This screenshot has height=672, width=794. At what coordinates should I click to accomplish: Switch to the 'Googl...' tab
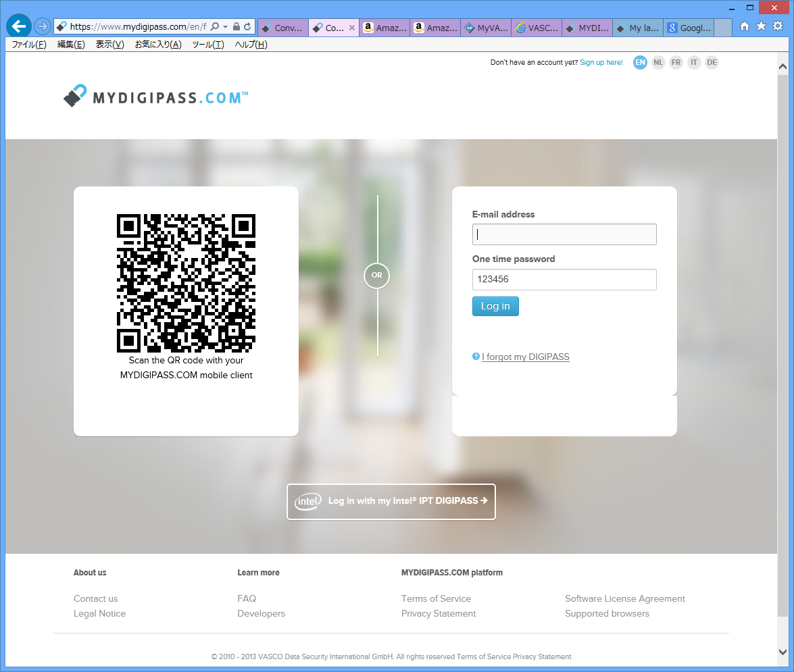[x=689, y=28]
